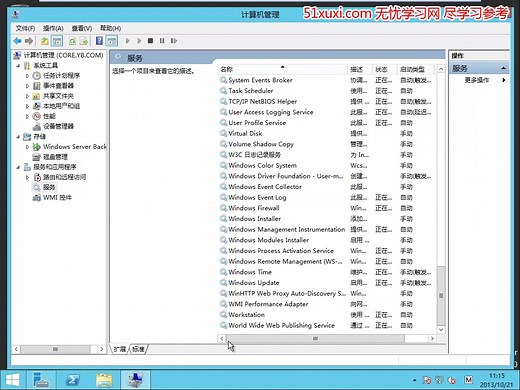Open the Help question mark icon
Image resolution: width=520 pixels, height=390 pixels.
coord(99,41)
